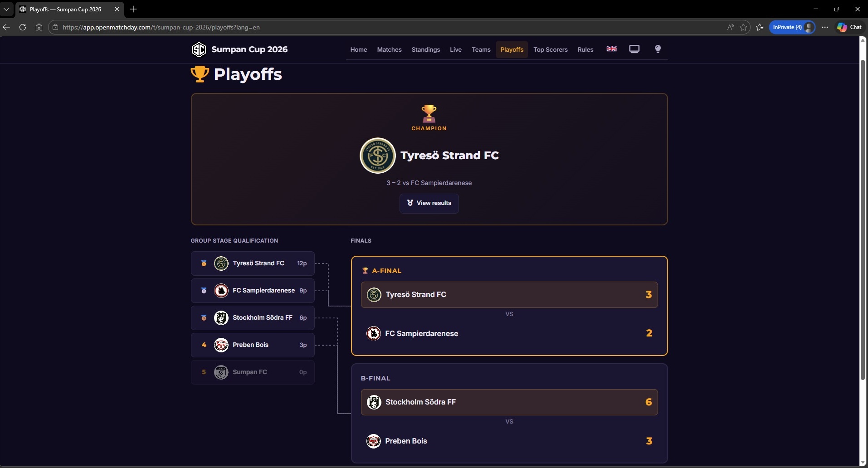Click the FC Sampierdarenese logo in A-Final
868x468 pixels.
373,333
